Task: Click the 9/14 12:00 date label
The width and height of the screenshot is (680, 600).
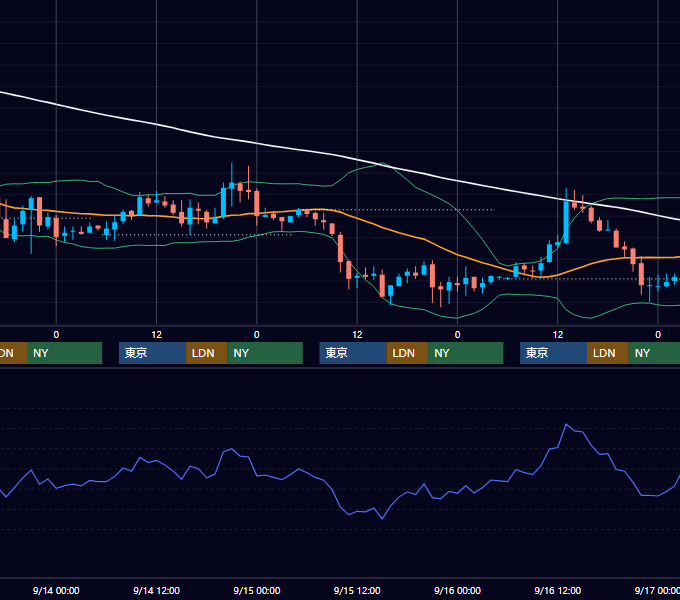Action: click(156, 590)
